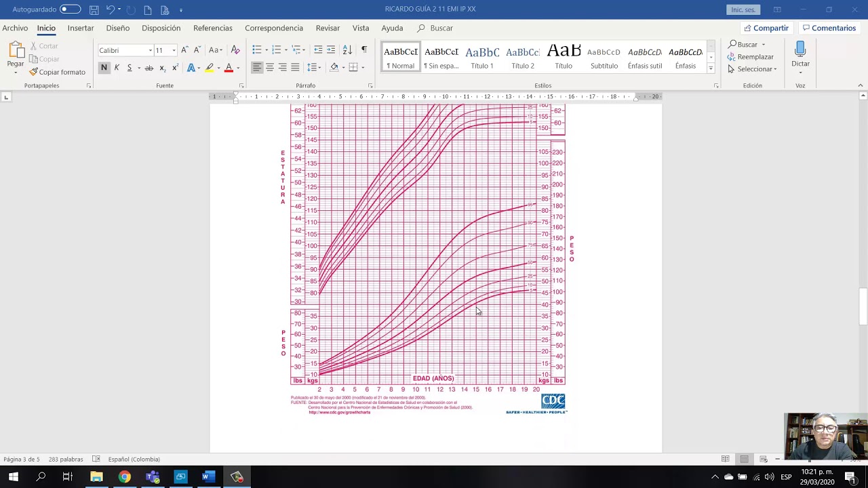Align text to the left
The height and width of the screenshot is (488, 868).
tap(257, 68)
